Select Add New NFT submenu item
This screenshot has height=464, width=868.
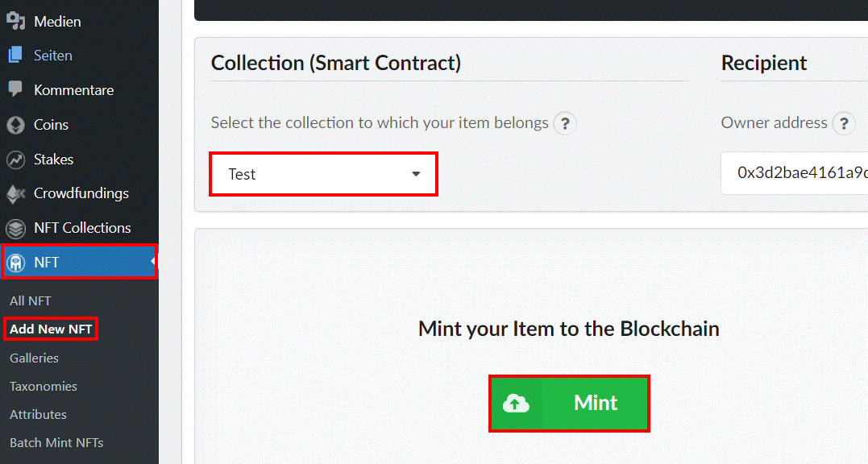pos(51,329)
